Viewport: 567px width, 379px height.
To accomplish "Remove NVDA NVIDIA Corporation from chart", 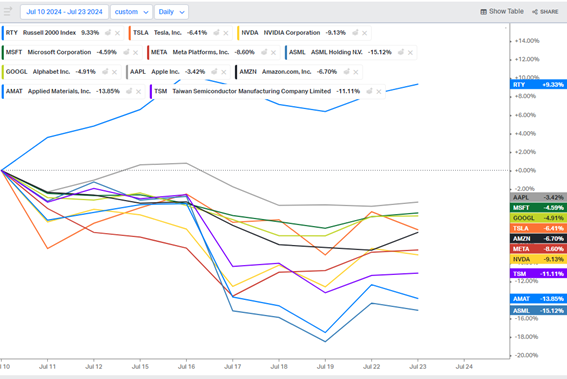I will pyautogui.click(x=364, y=33).
